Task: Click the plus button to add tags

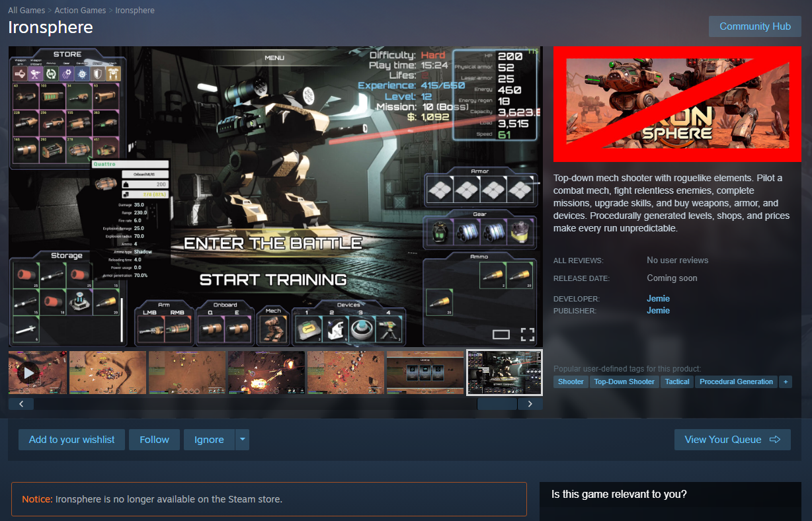Action: tap(786, 381)
